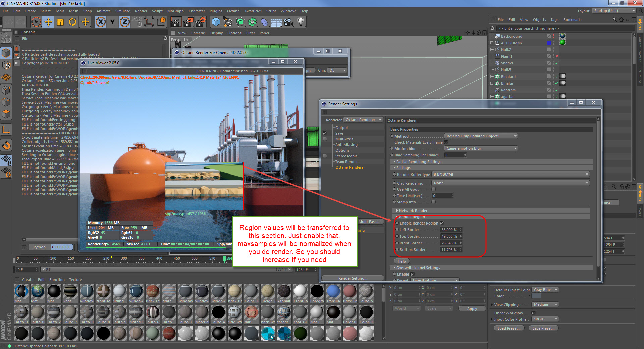
Task: Open the Octane menu in main menu bar
Action: (x=233, y=11)
